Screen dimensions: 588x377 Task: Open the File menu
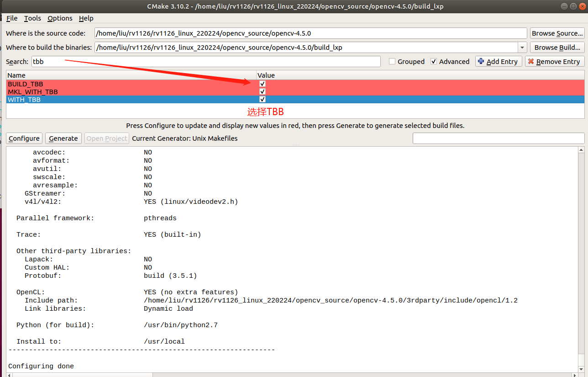click(11, 18)
